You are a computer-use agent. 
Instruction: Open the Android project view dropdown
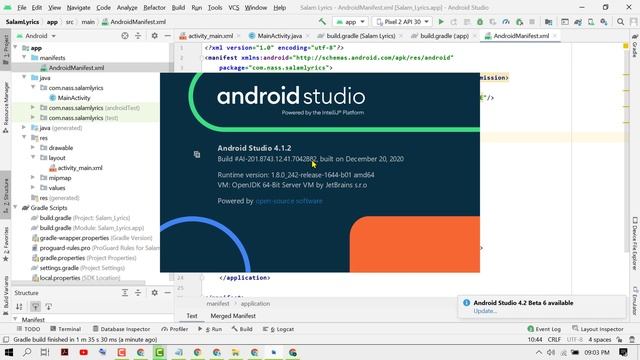pyautogui.click(x=36, y=36)
